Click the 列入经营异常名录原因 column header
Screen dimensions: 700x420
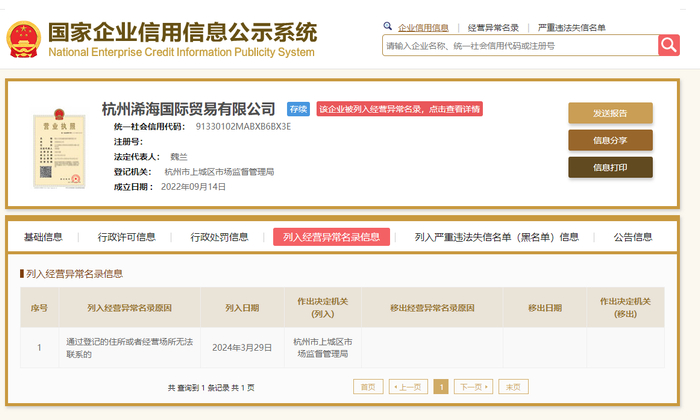[129, 308]
